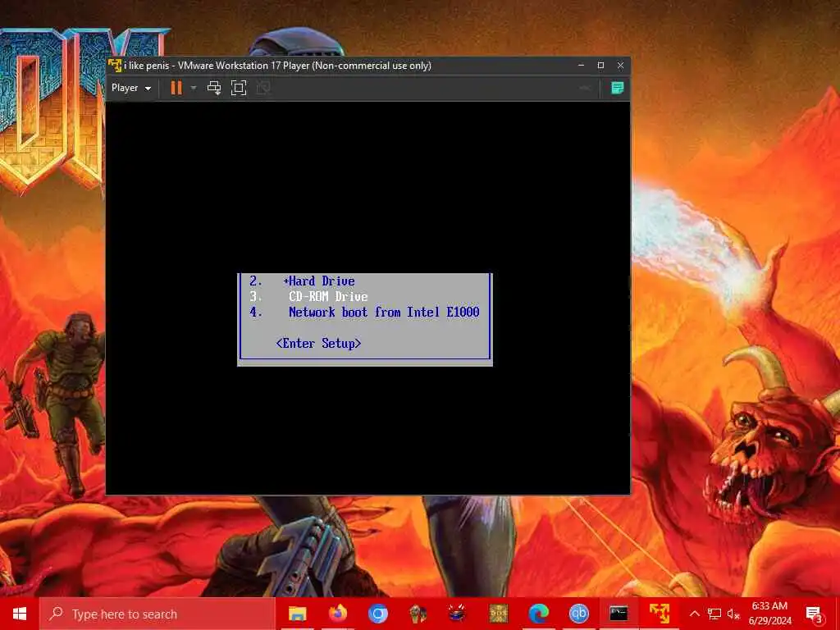Select Network boot from Intel E1000

tap(364, 313)
